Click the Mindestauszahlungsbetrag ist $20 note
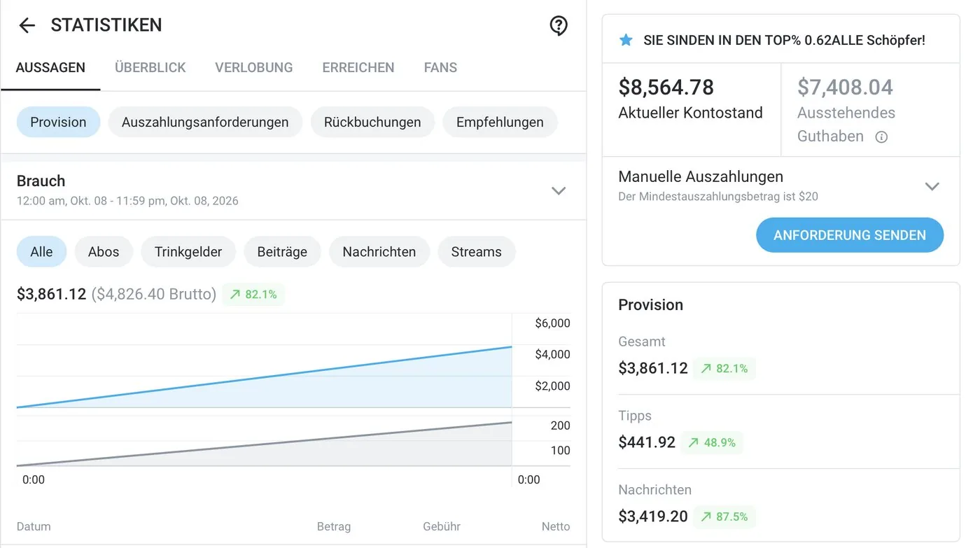Screen dimensions: 980x548 (x=718, y=197)
